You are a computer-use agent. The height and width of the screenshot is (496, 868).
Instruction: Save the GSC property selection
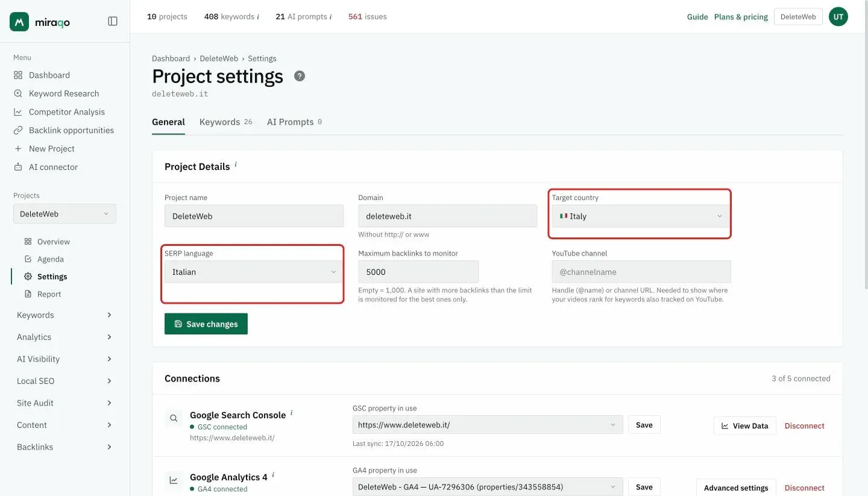coord(644,425)
